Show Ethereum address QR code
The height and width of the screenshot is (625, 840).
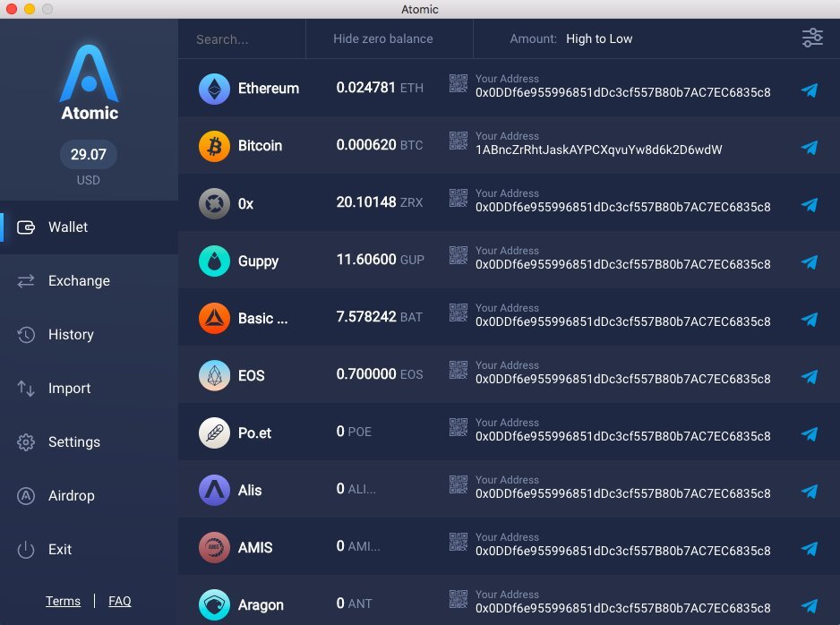pos(458,84)
